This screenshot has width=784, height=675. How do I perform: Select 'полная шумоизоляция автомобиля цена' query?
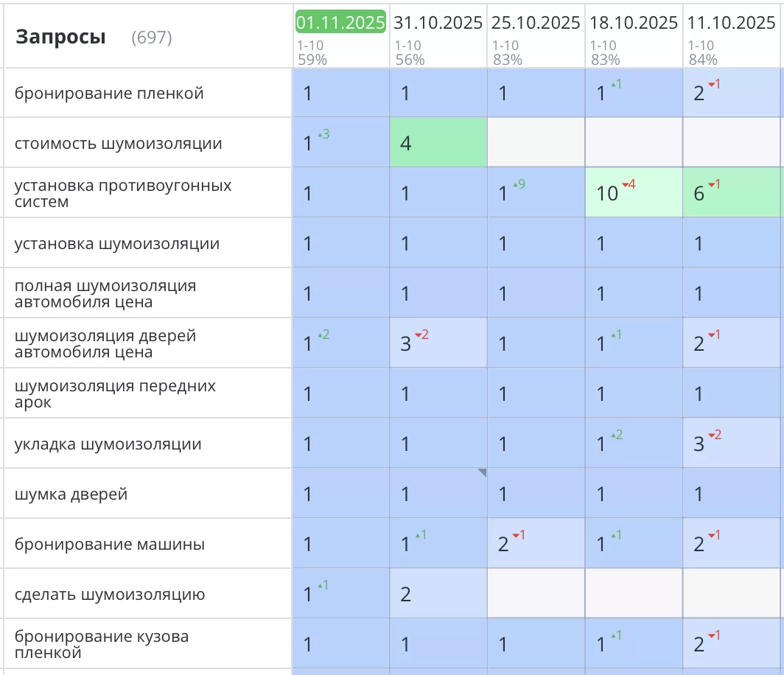(x=105, y=293)
